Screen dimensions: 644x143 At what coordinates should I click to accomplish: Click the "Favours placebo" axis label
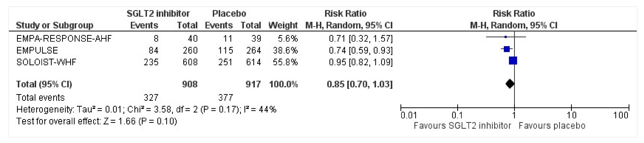tap(552, 126)
